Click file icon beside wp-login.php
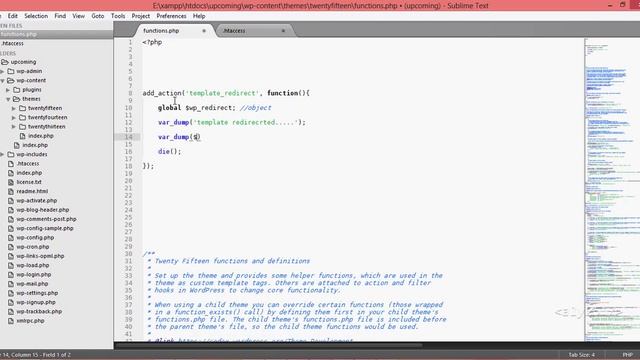Viewport: 640px width, 360px height. 11,275
